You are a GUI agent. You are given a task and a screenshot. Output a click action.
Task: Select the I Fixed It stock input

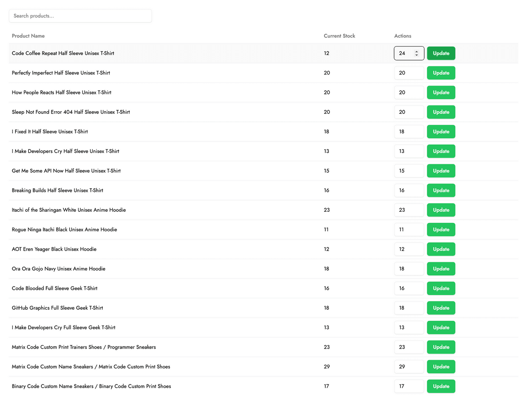click(x=409, y=132)
